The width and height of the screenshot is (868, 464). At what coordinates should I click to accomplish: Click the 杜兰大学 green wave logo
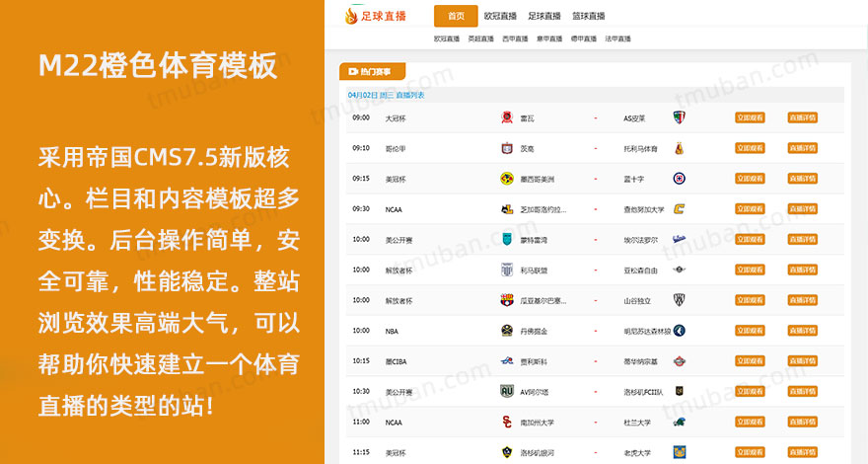[680, 422]
